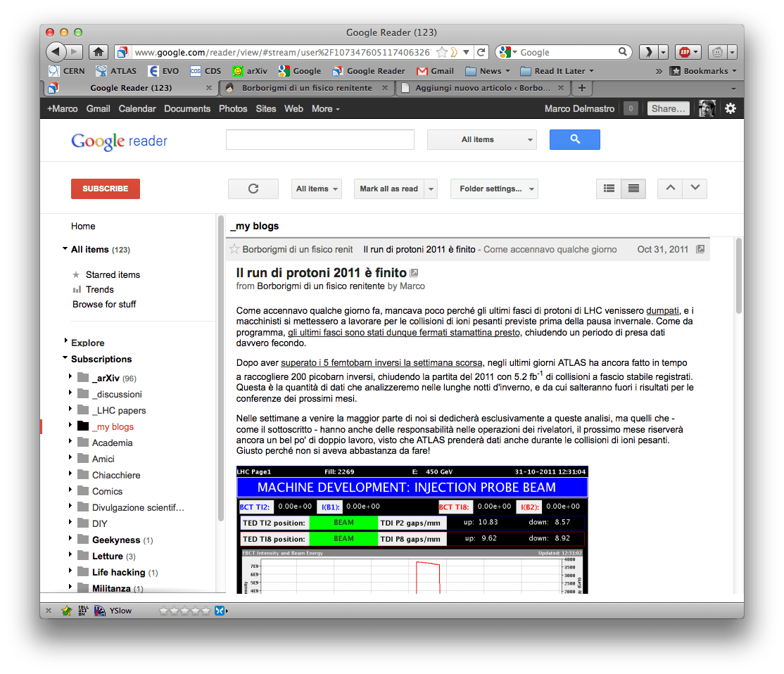Screen dimensions: 784x674
Task: Click the notification count box showing 0
Action: pos(631,108)
